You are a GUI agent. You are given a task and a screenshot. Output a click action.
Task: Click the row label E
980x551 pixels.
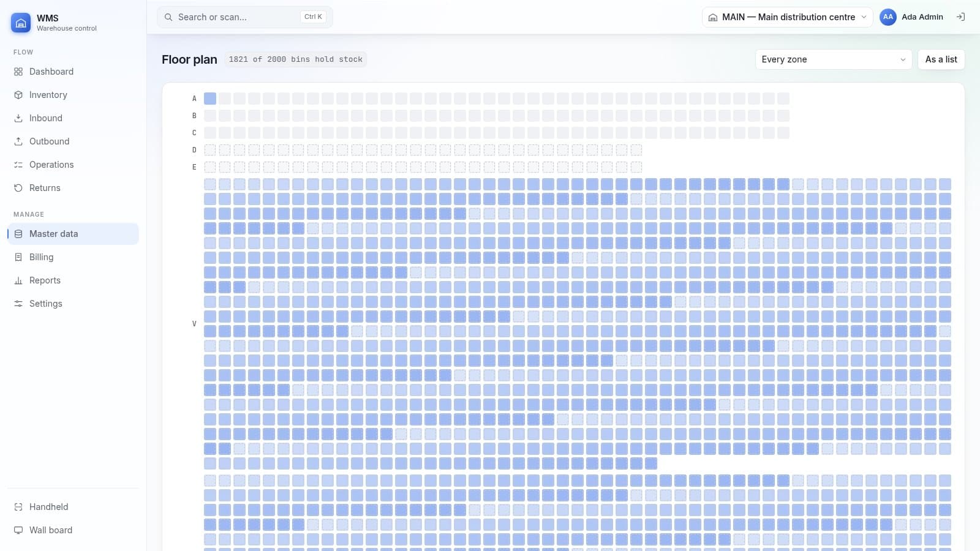coord(194,167)
